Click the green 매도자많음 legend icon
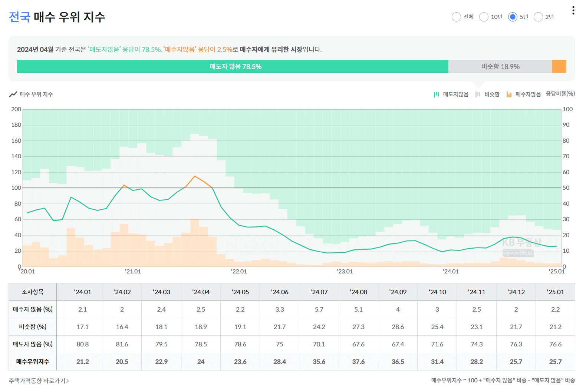The height and width of the screenshot is (392, 586). 437,94
